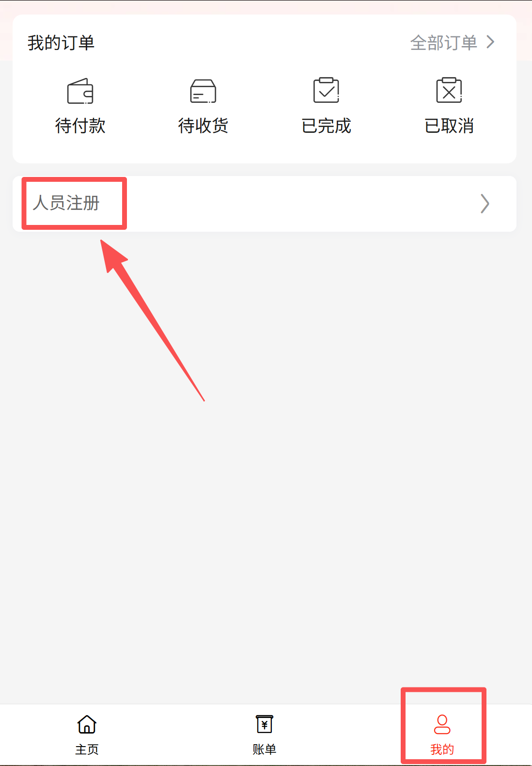Open the 已取消 clipboard cross icon

(449, 90)
